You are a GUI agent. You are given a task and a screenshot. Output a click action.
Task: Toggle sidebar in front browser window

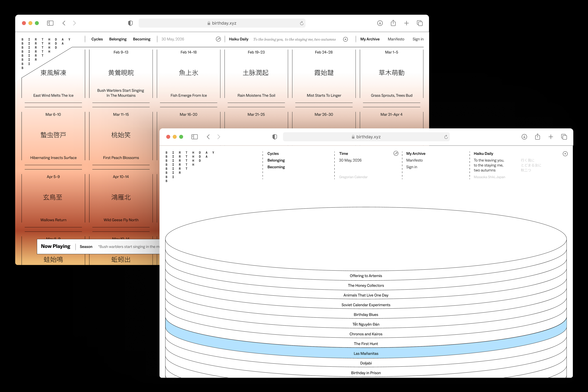[195, 137]
